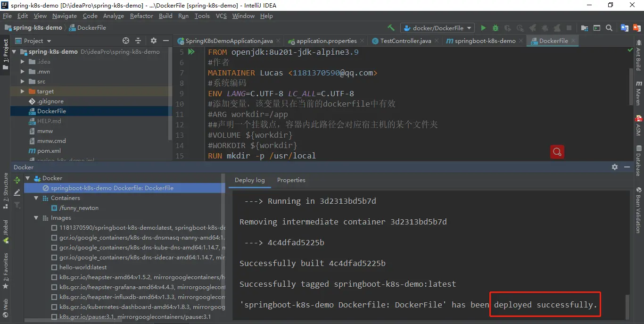Close the TestController.java tab
Image resolution: width=644 pixels, height=324 pixels.
coord(437,41)
